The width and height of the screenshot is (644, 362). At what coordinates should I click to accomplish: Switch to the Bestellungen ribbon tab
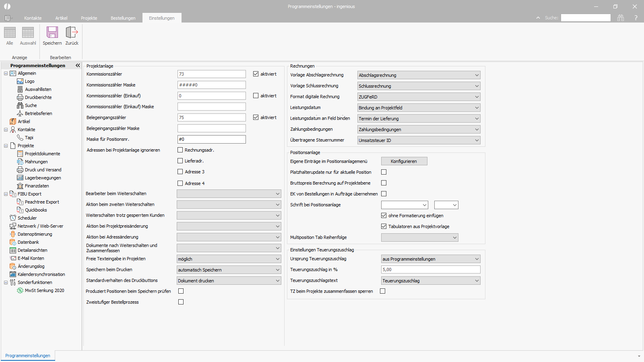pos(123,18)
